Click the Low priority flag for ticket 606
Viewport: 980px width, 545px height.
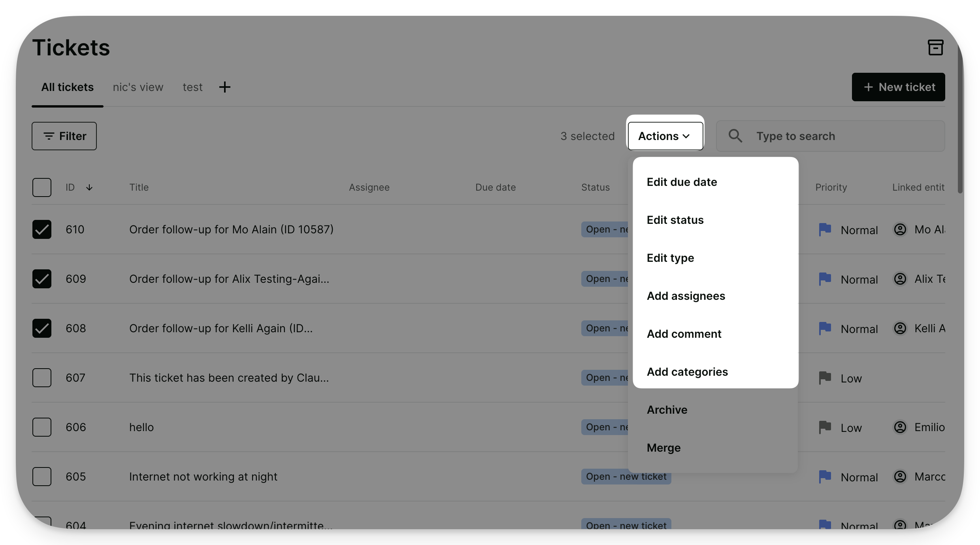(825, 427)
